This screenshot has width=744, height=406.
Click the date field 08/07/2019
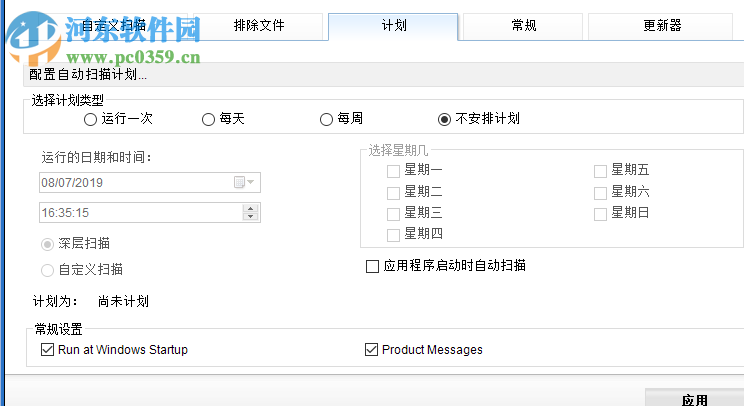(x=150, y=183)
